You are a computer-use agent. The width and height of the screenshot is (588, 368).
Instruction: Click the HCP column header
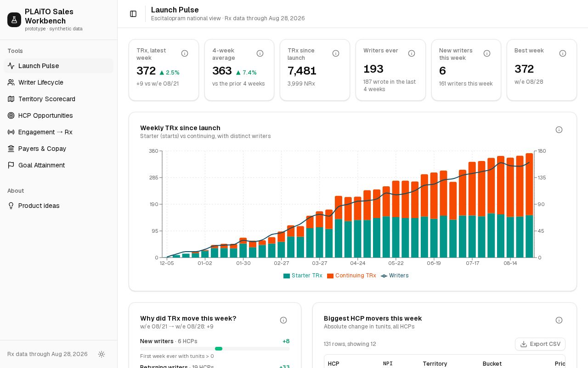[x=334, y=363]
